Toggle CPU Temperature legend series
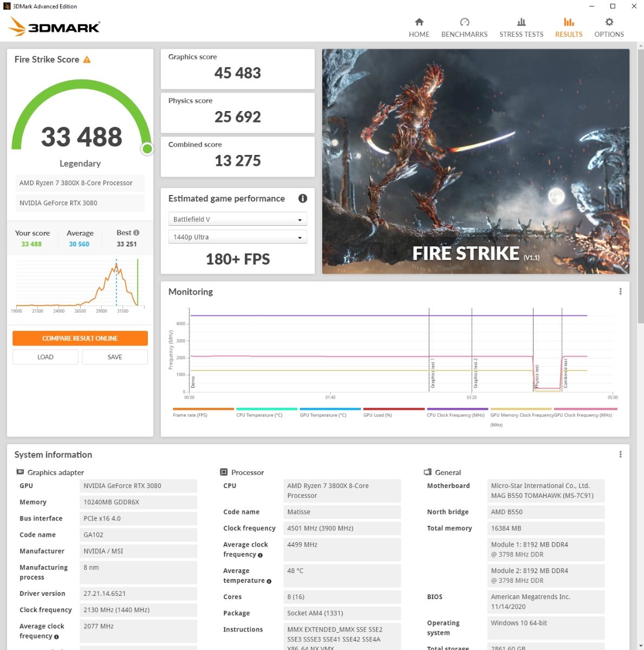Viewport: 644px width, 650px height. point(266,412)
